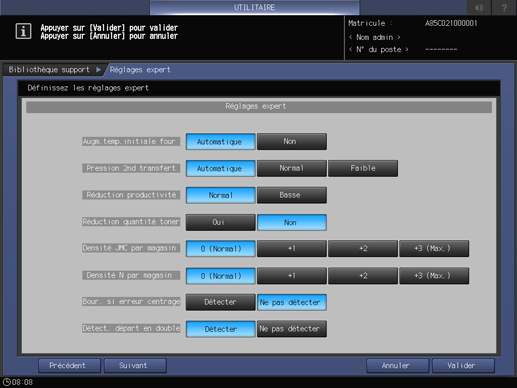Select 0 (Normal) for Densité N par magasin
The image size is (517, 388).
pos(220,276)
